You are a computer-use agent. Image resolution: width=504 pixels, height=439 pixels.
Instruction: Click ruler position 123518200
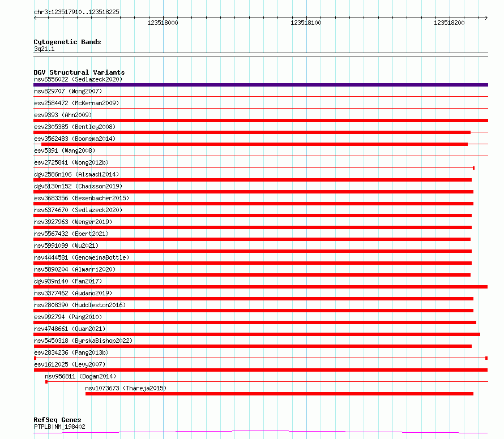(x=449, y=23)
